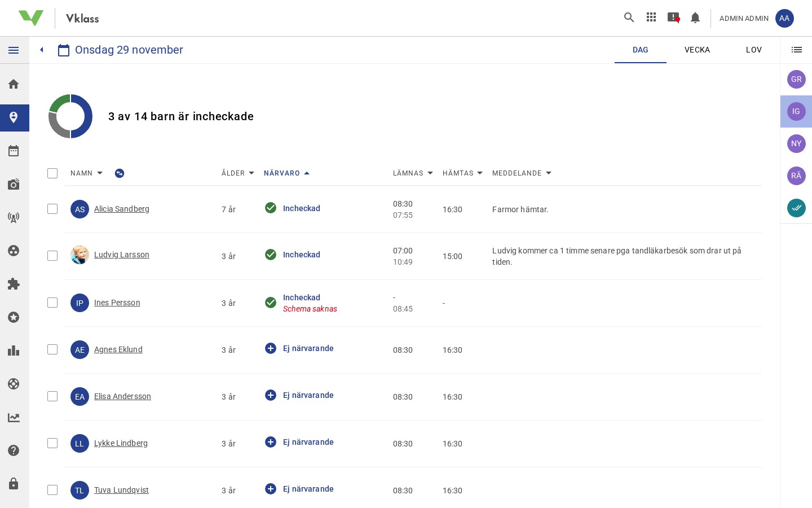812x508 pixels.
Task: Sort by the Närvaro column arrow
Action: pyautogui.click(x=307, y=173)
